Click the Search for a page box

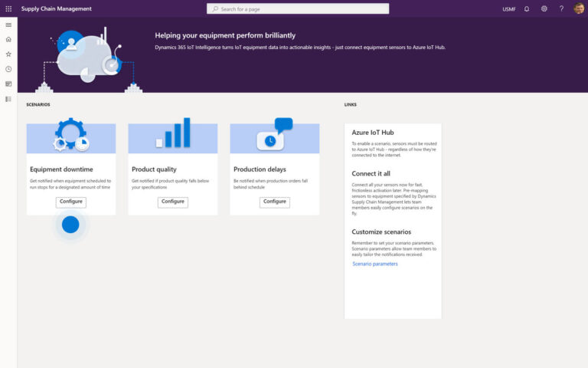tap(298, 8)
